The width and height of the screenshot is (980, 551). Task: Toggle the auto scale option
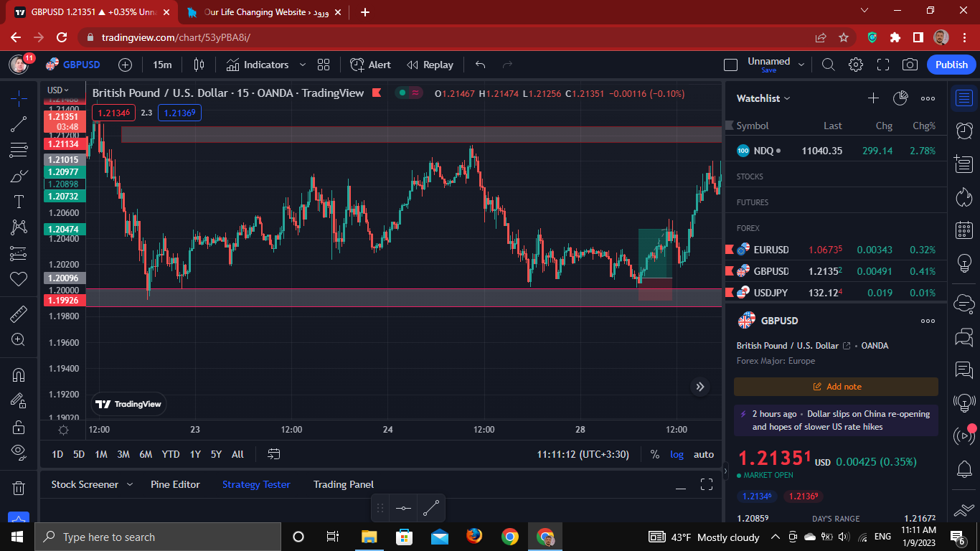click(x=704, y=454)
